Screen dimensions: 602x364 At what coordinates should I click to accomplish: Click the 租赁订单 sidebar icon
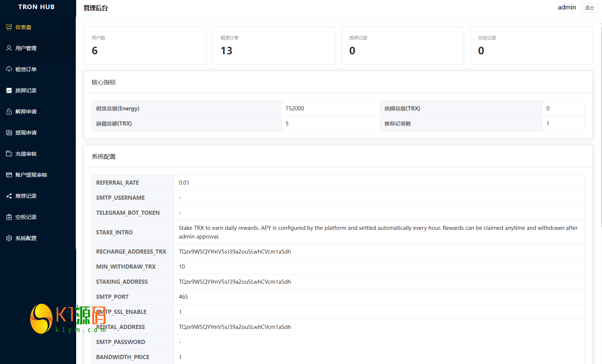pyautogui.click(x=9, y=69)
